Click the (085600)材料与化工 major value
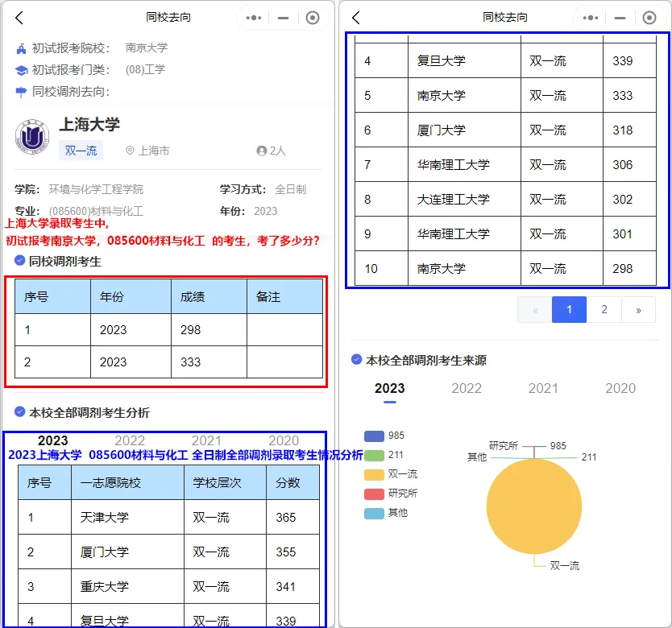 click(x=96, y=211)
